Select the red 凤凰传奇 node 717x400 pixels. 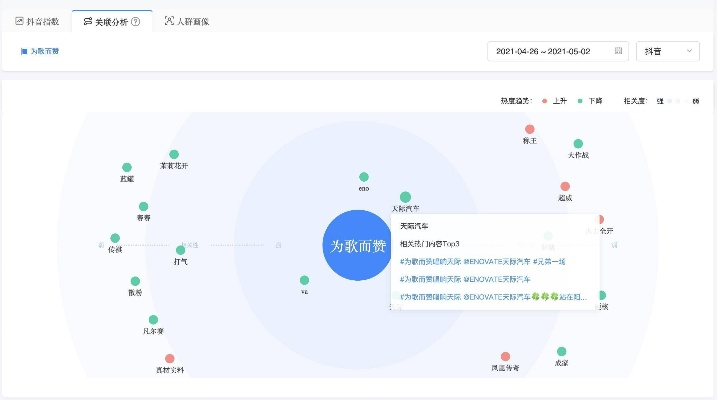click(505, 357)
